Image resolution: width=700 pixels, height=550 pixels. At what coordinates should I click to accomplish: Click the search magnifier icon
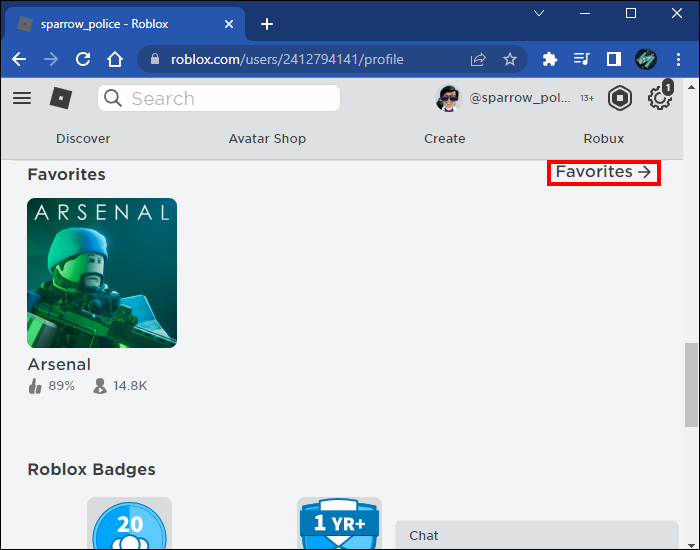click(112, 98)
